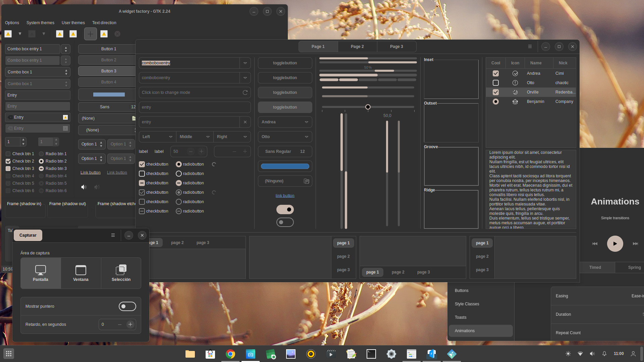Screen dimensions: 644x362
Task: Launch Google Chrome from the taskbar
Action: click(230, 354)
